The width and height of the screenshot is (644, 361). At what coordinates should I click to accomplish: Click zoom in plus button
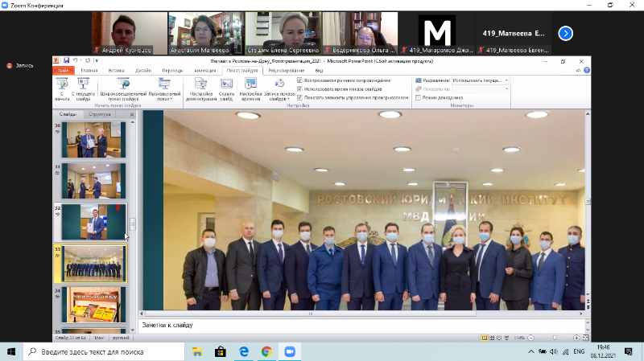[x=576, y=338]
